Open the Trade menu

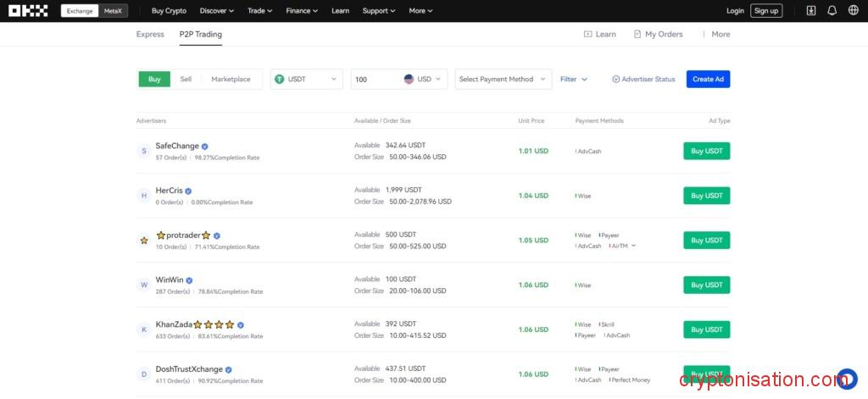[x=259, y=11]
